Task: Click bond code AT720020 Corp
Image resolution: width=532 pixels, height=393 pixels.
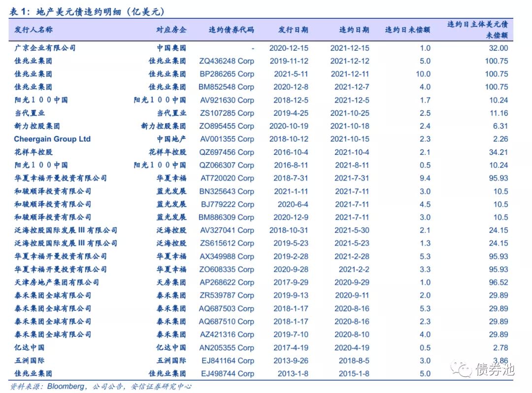Action: click(227, 178)
